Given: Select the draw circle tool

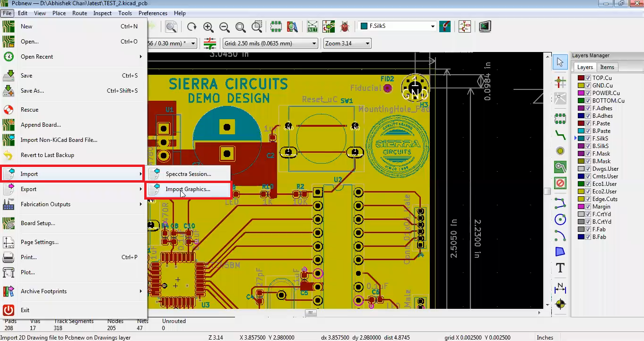Looking at the screenshot, I should [560, 219].
